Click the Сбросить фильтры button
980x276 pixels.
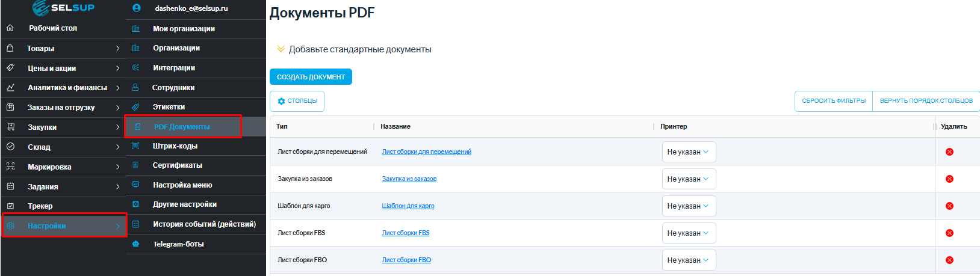[834, 101]
